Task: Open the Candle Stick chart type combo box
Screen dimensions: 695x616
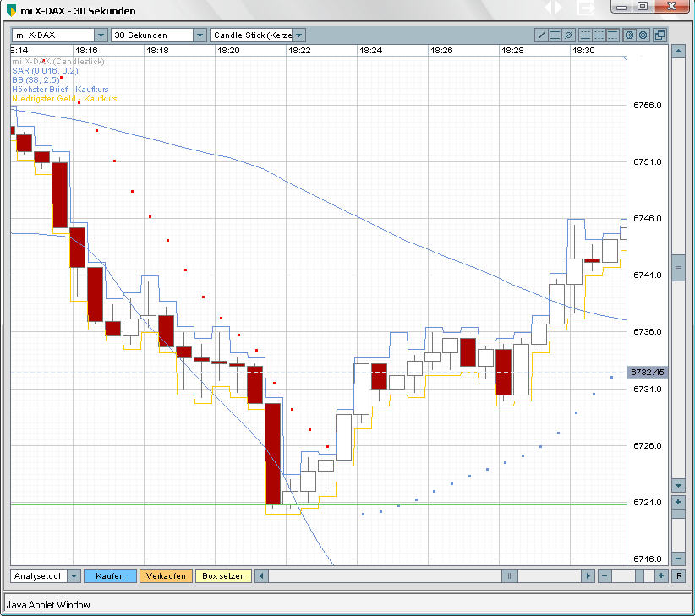Action: tap(258, 35)
